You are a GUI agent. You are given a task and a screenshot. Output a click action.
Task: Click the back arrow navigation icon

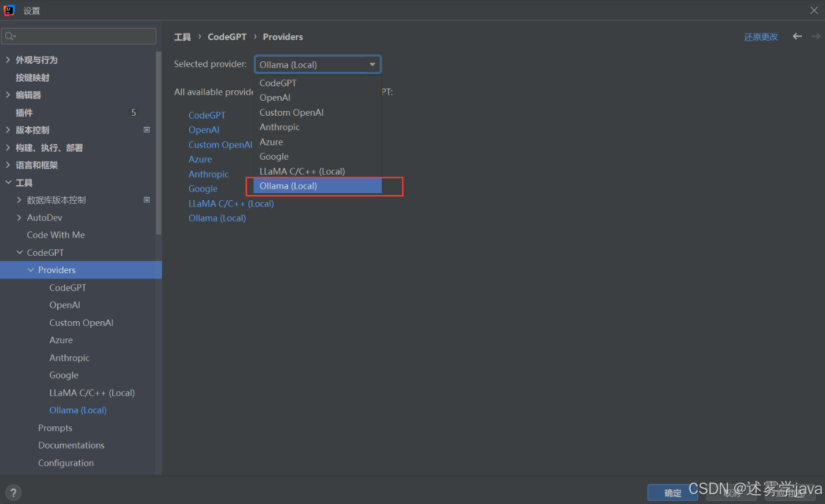pos(797,36)
